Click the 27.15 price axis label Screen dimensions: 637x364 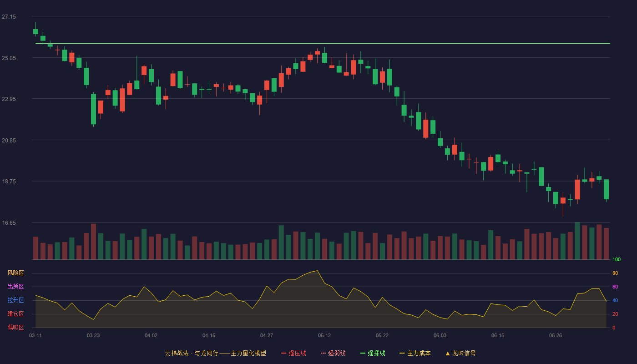(x=9, y=17)
